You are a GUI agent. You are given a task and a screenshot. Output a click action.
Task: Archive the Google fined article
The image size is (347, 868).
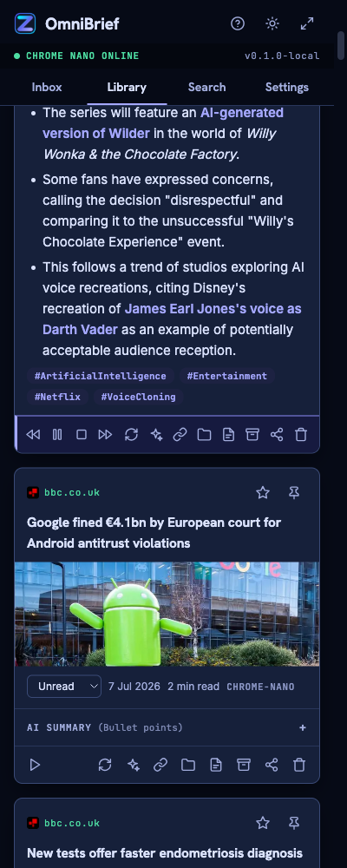[244, 765]
